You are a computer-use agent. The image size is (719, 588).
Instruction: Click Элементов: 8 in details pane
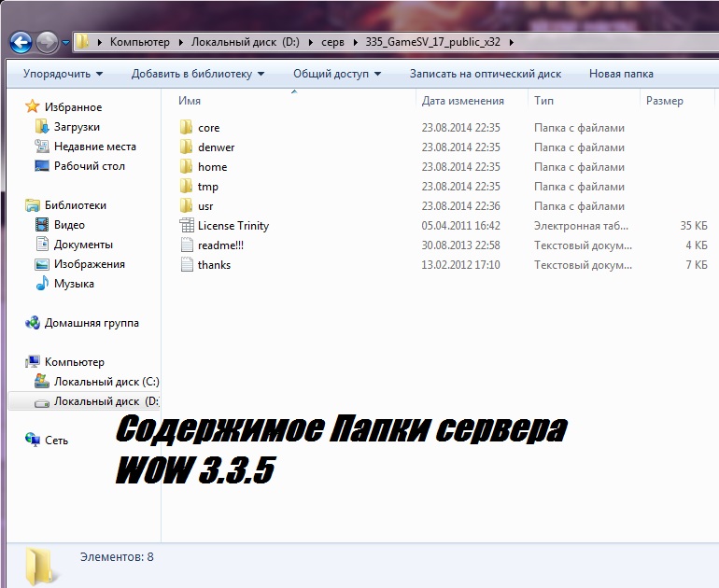point(117,557)
